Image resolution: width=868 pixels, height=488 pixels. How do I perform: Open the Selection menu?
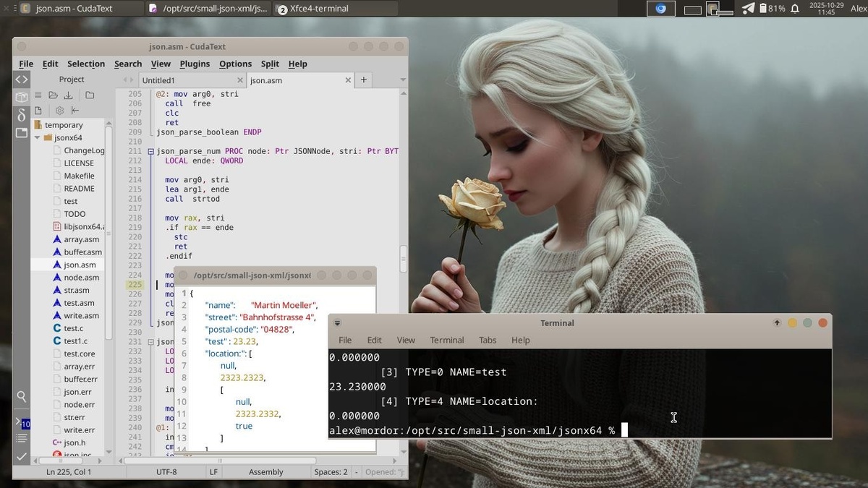point(86,64)
